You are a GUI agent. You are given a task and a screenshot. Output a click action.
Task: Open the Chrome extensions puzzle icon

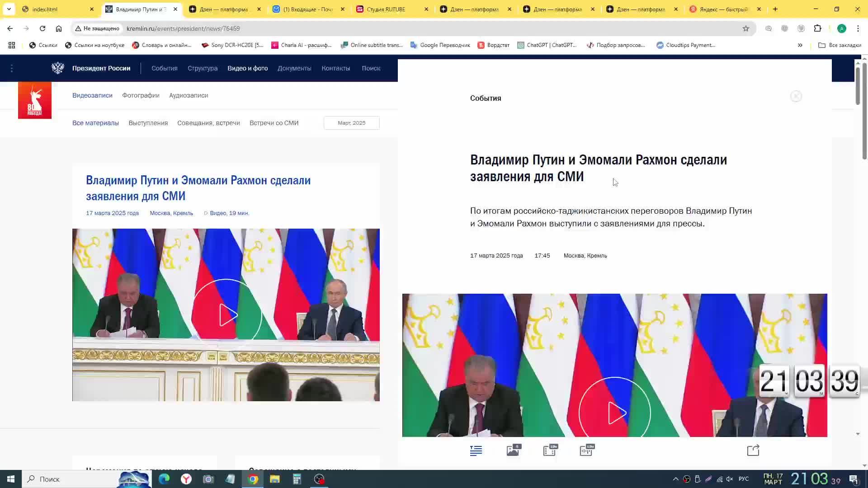tap(817, 28)
